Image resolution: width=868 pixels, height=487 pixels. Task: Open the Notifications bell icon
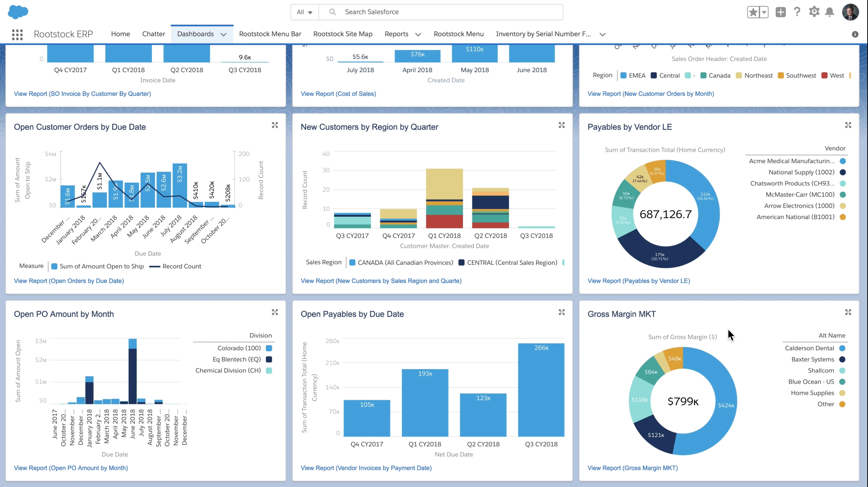830,12
